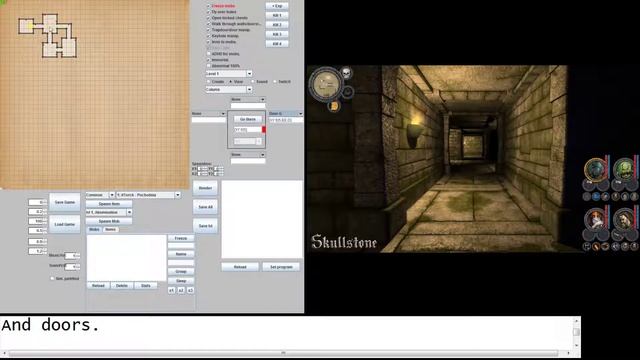
Task: Open the top None dropdown above Go there
Action: (248, 99)
